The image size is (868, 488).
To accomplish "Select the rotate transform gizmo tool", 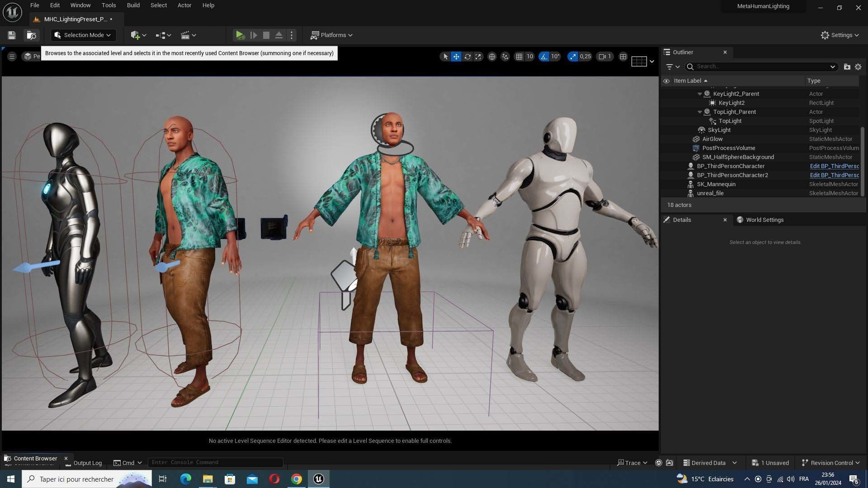I will click(x=467, y=56).
